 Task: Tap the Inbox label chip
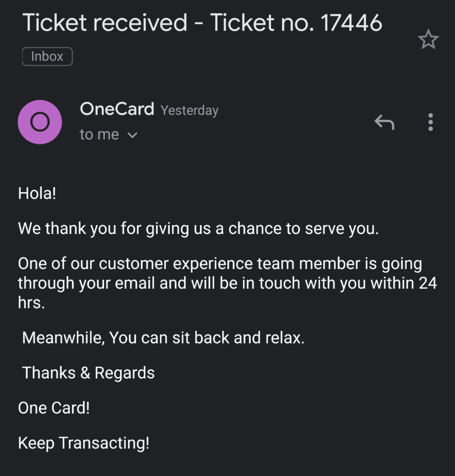tap(47, 56)
